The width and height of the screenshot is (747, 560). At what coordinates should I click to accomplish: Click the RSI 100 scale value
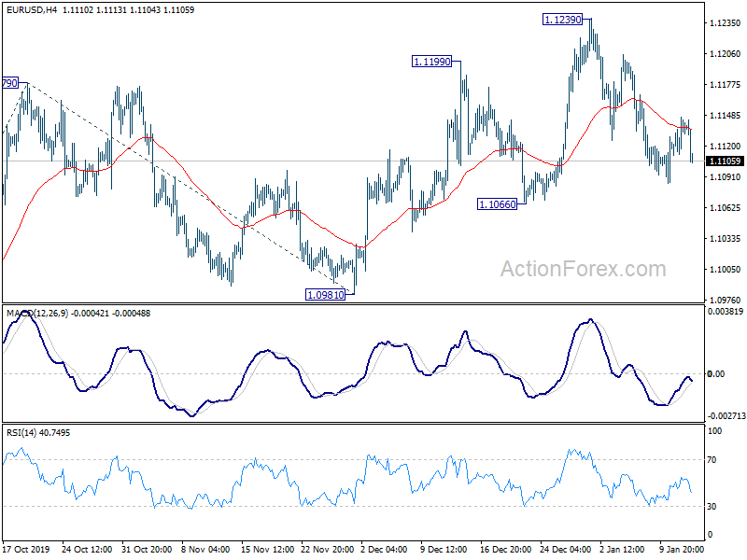(x=715, y=431)
